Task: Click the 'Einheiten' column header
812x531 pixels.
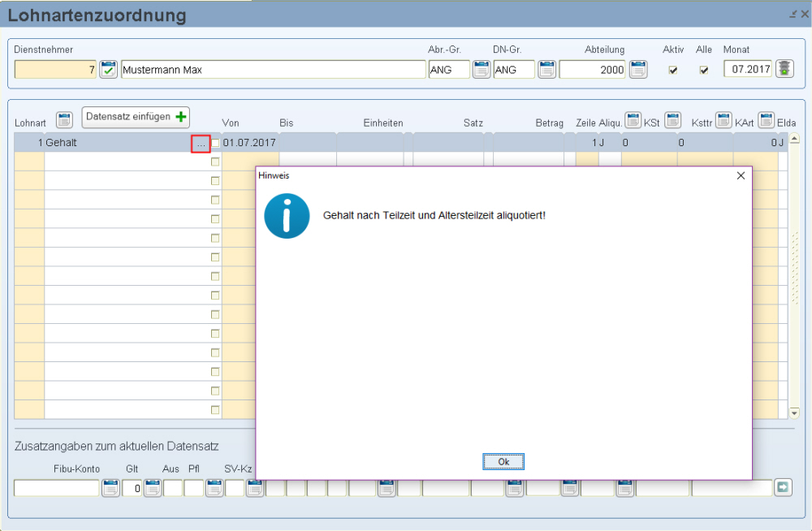Action: click(x=383, y=123)
